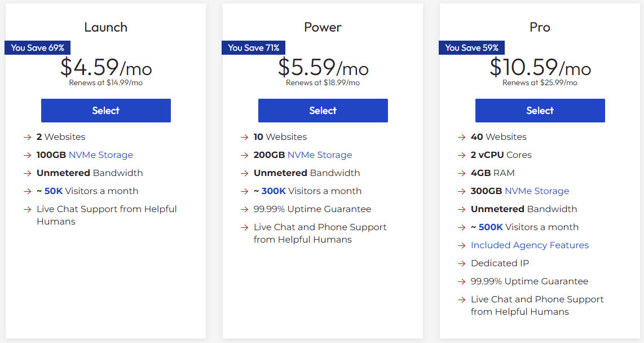Click the arrow icon beside 300K Visitors
The width and height of the screenshot is (644, 343).
(x=245, y=191)
